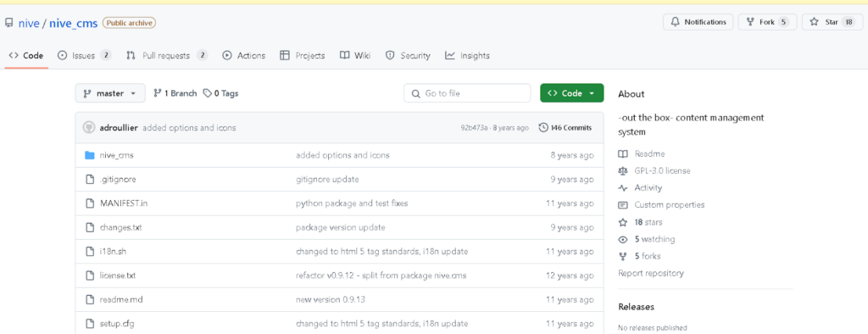Click the Notifications bell icon
The image size is (868, 334).
coord(675,22)
